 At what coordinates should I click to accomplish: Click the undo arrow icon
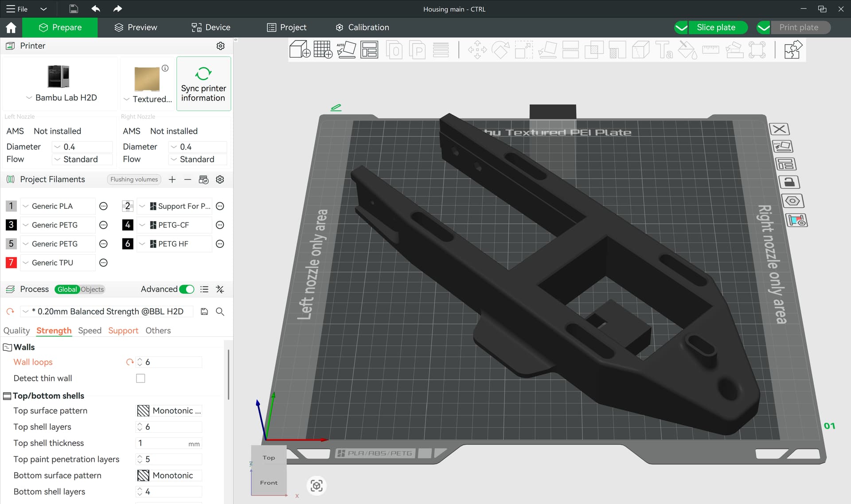coord(96,9)
